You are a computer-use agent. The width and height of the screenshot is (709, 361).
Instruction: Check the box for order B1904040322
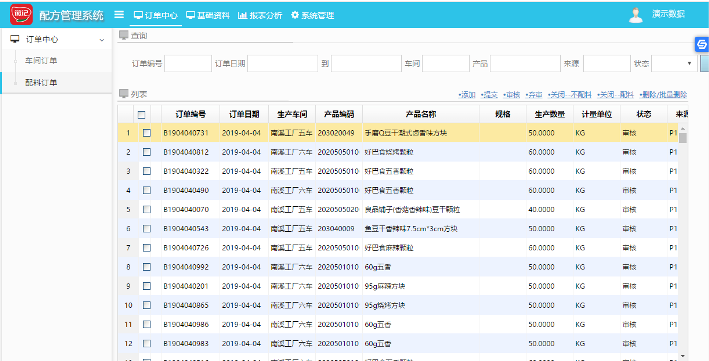(x=147, y=171)
